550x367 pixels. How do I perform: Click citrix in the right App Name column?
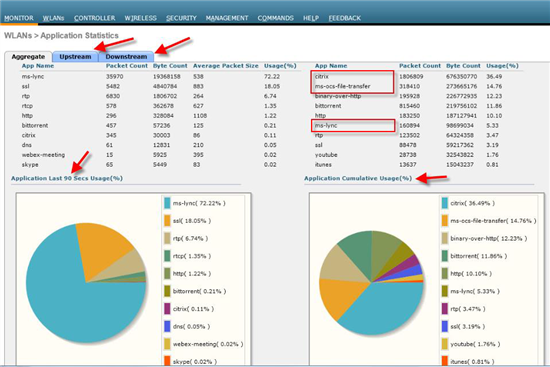point(322,76)
